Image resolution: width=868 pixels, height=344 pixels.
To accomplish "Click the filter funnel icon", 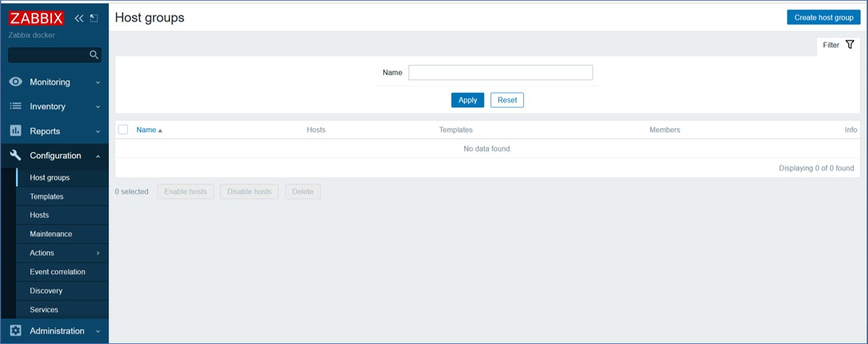I will tap(849, 45).
